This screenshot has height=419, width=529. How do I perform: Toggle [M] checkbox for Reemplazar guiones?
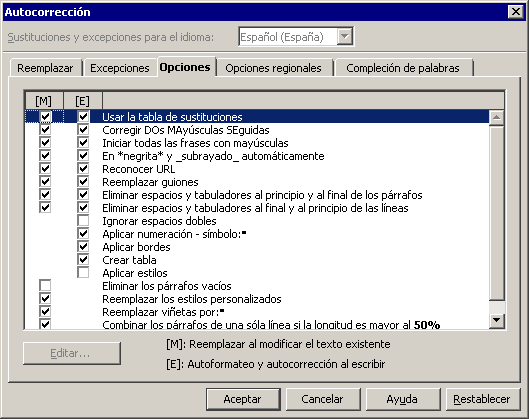[x=45, y=182]
